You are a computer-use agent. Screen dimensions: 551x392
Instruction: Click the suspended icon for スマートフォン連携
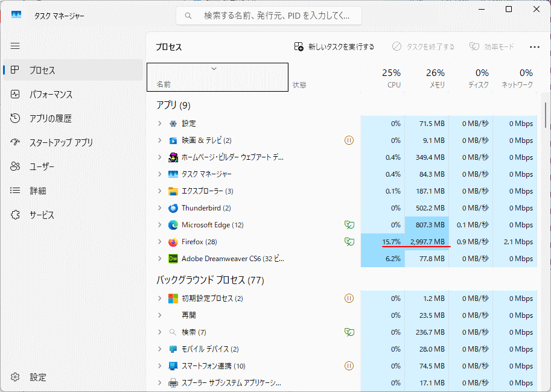click(349, 366)
